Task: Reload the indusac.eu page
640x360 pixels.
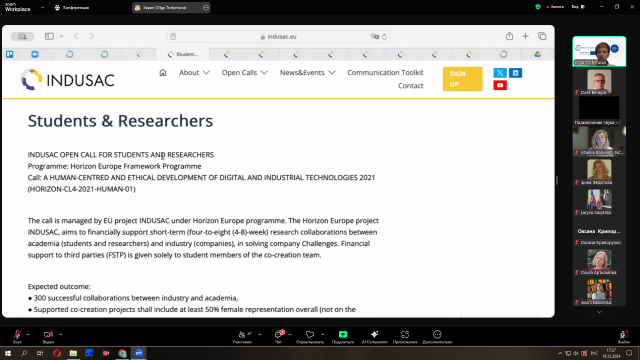Action: pyautogui.click(x=384, y=37)
